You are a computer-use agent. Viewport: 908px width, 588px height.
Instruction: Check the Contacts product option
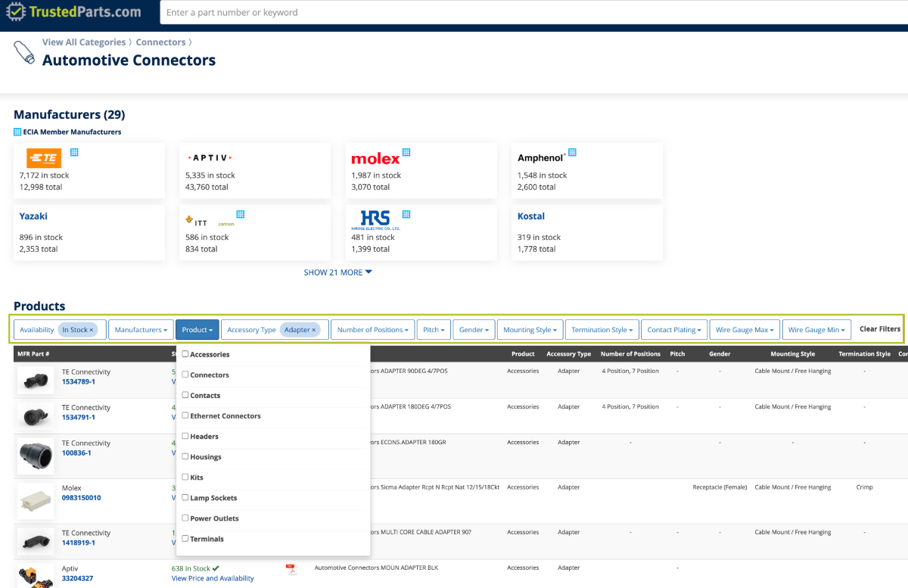(185, 395)
